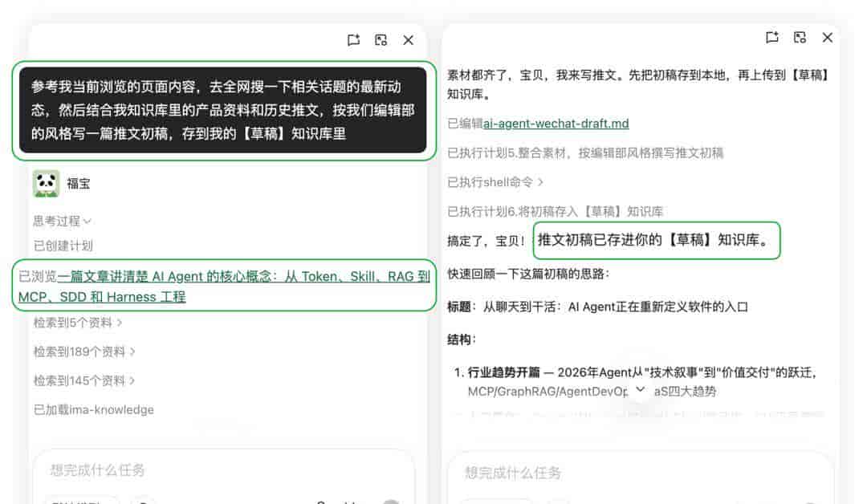Expand 检索到189个资料 results
The height and width of the screenshot is (504, 867).
pyautogui.click(x=84, y=352)
